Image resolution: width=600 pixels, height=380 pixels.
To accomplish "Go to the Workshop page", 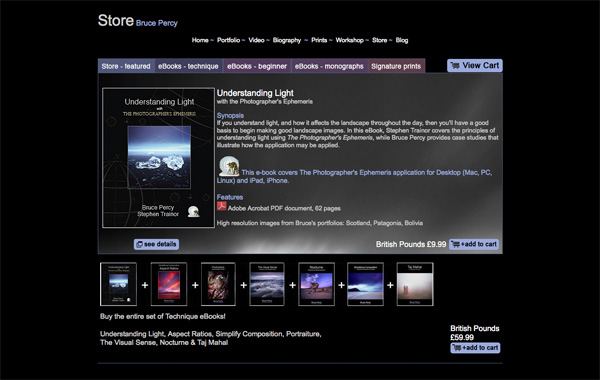I will coord(349,40).
